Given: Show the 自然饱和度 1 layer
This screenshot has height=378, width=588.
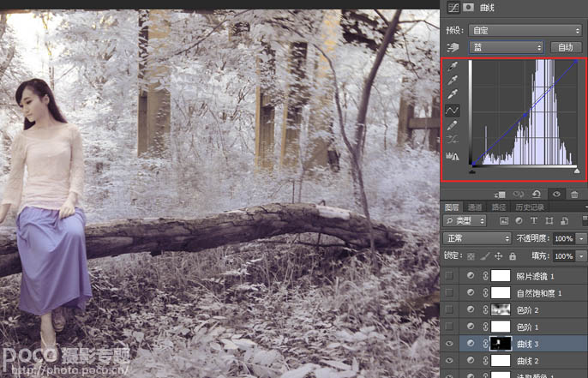Looking at the screenshot, I should click(x=449, y=293).
